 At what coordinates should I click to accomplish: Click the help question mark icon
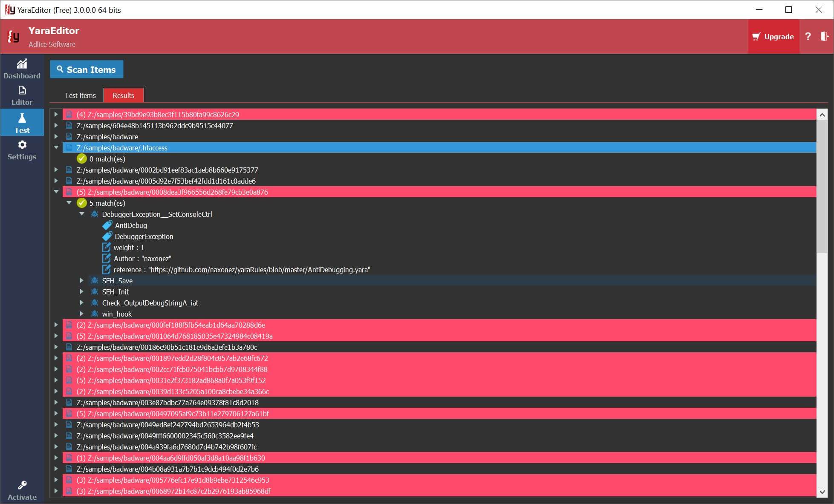(808, 37)
